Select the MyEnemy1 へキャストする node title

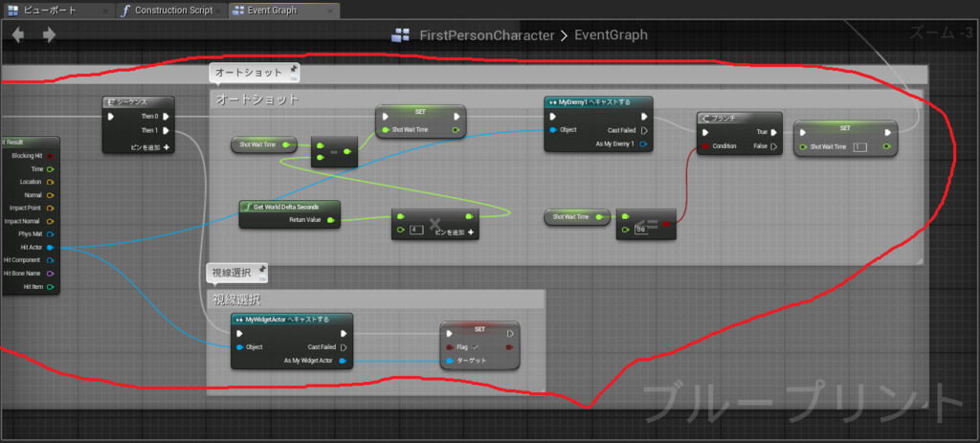coord(594,102)
